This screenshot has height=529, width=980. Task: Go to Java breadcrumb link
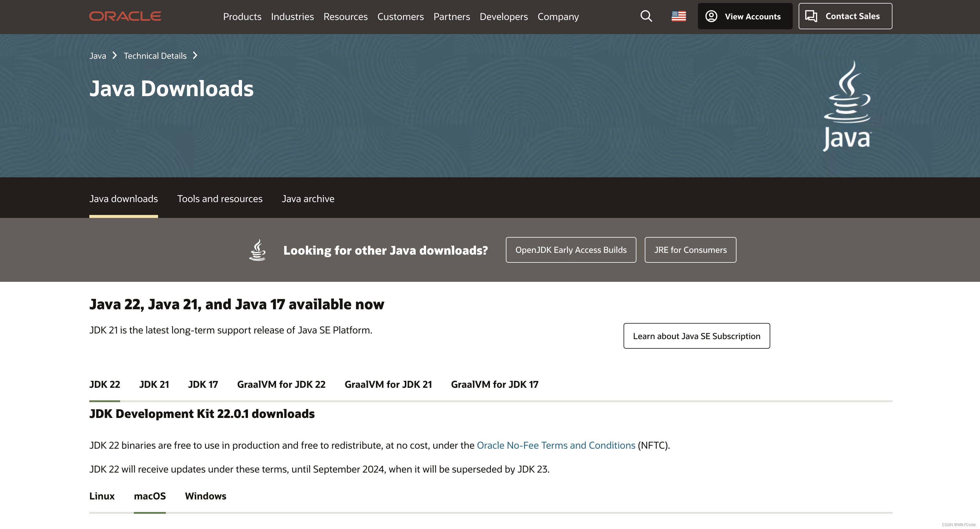(98, 56)
